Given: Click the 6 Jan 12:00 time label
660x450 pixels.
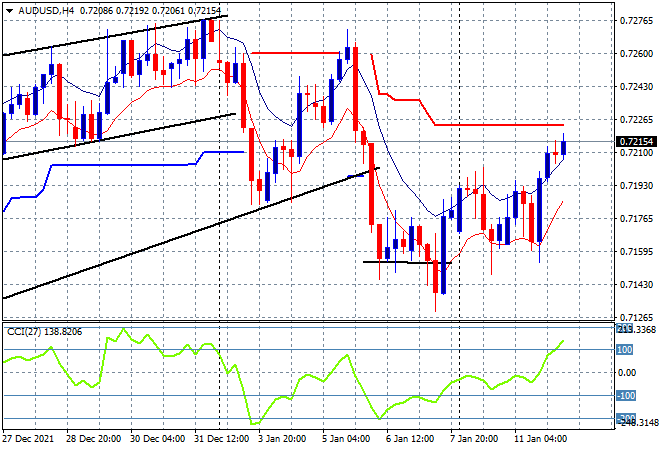Looking at the screenshot, I should (410, 439).
